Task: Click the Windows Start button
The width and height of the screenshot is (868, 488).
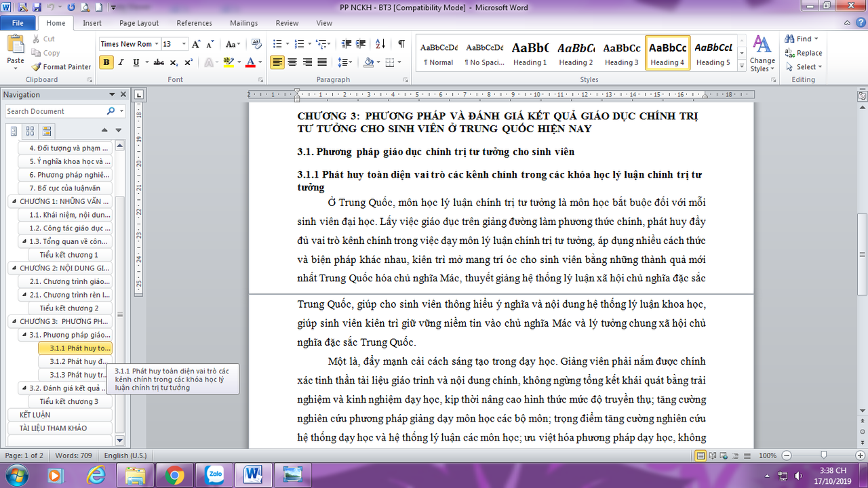Action: [16, 474]
